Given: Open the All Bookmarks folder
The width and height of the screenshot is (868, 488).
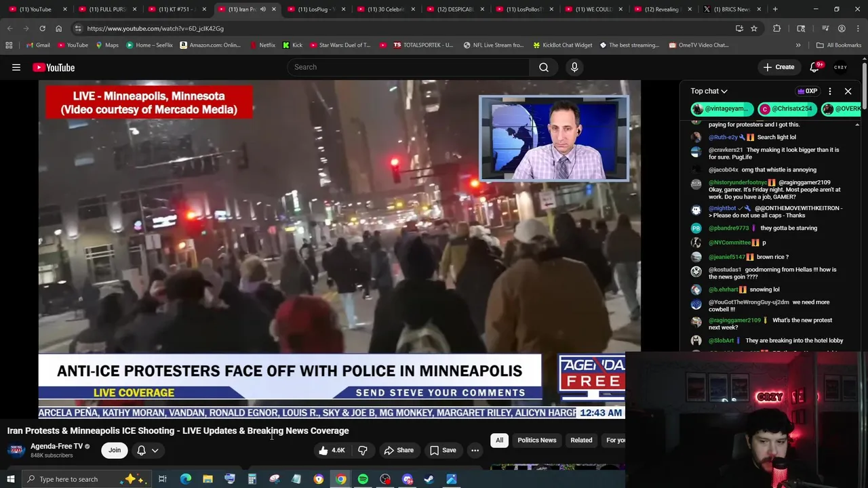Looking at the screenshot, I should pos(838,45).
